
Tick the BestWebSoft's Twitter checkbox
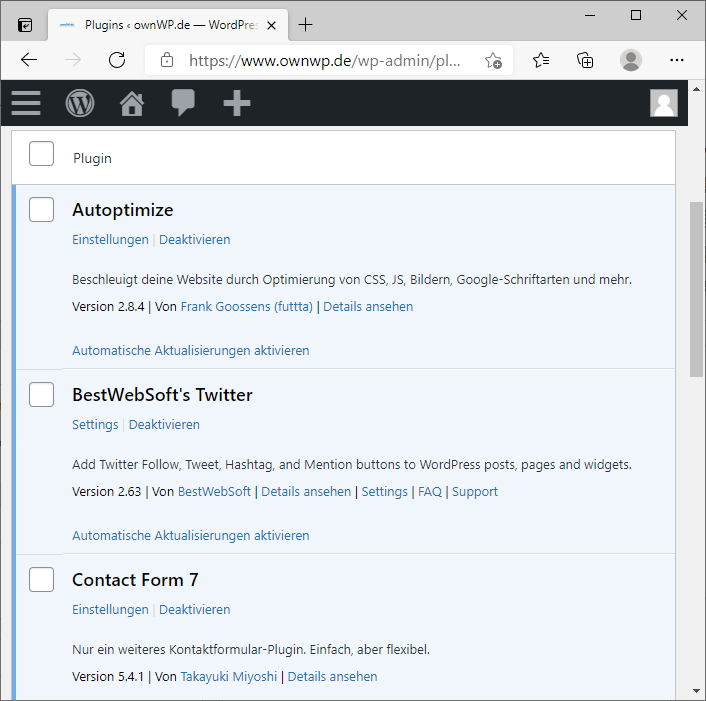point(41,394)
